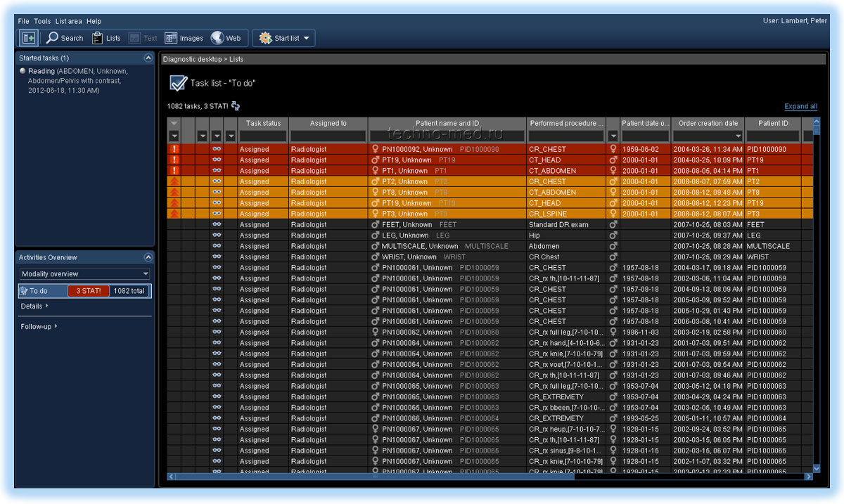Viewport: 844px width, 504px height.
Task: Click the red 3 STAT! badge
Action: [x=89, y=291]
